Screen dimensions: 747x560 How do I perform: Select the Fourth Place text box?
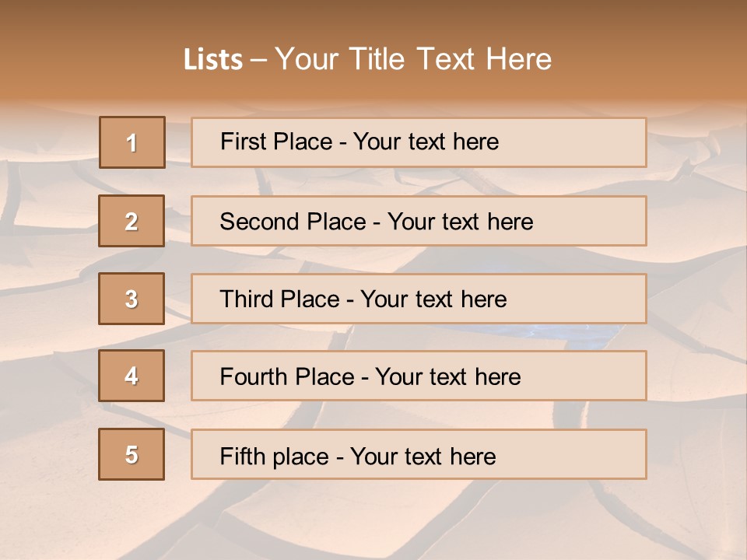[x=419, y=376]
